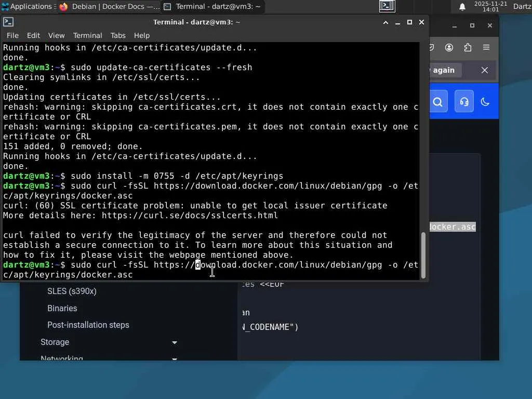
Task: Click the curl.se/docs/sslcerts.html URL text
Action: pos(190,216)
